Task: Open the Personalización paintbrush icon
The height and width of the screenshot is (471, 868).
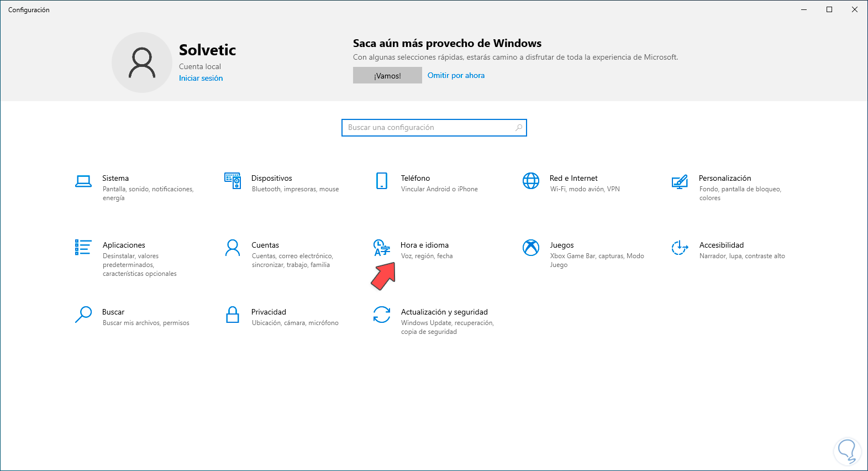Action: (x=680, y=181)
